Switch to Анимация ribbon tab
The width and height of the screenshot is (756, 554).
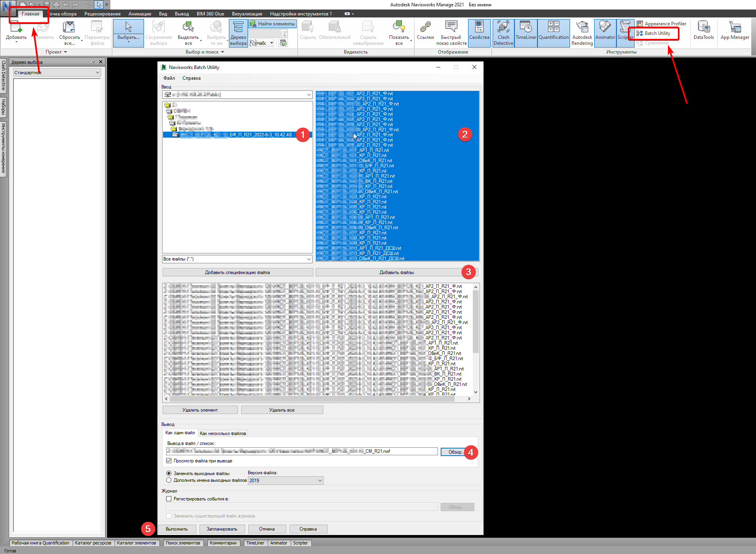(x=140, y=14)
